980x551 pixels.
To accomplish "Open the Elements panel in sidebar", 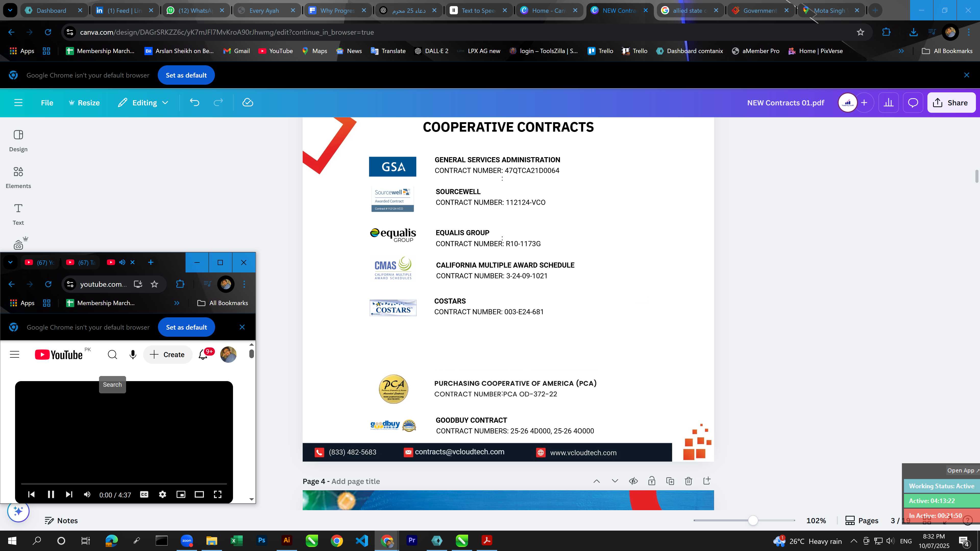I will pos(18,178).
